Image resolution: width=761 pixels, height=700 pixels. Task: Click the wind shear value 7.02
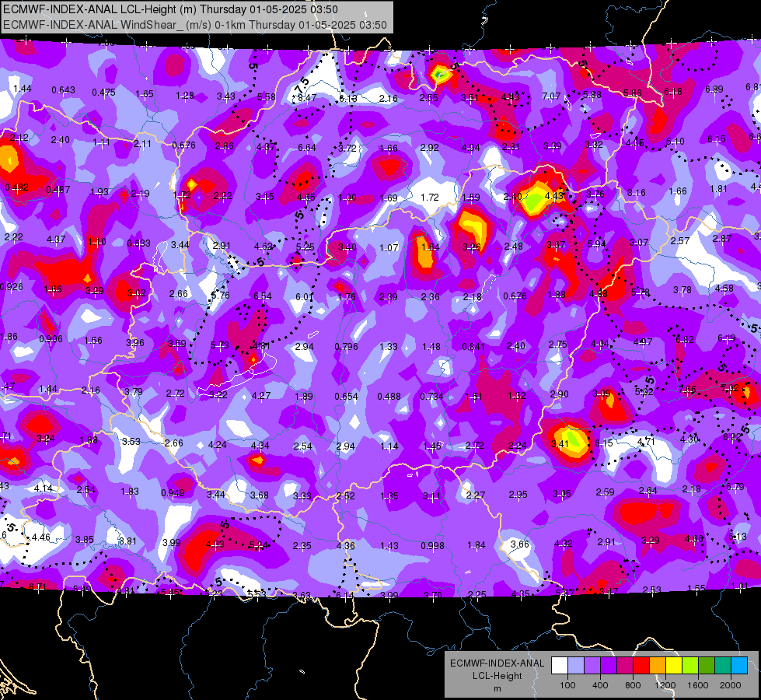click(729, 387)
